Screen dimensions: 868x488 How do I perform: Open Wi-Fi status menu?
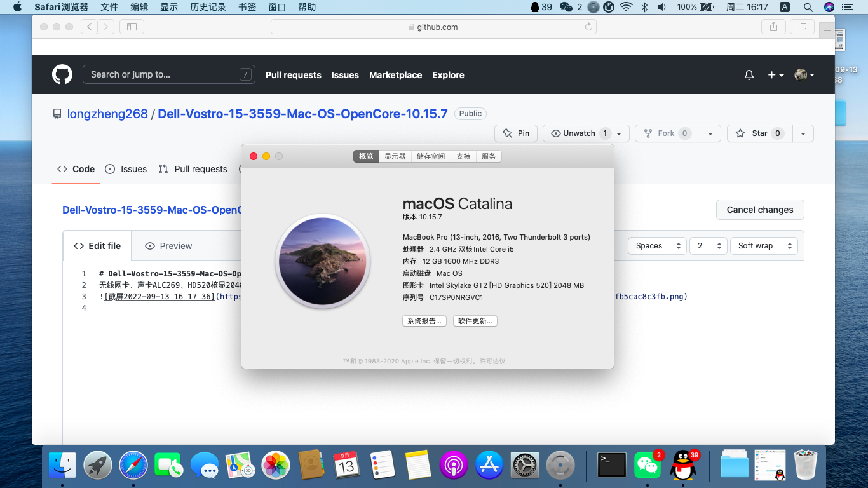point(627,7)
